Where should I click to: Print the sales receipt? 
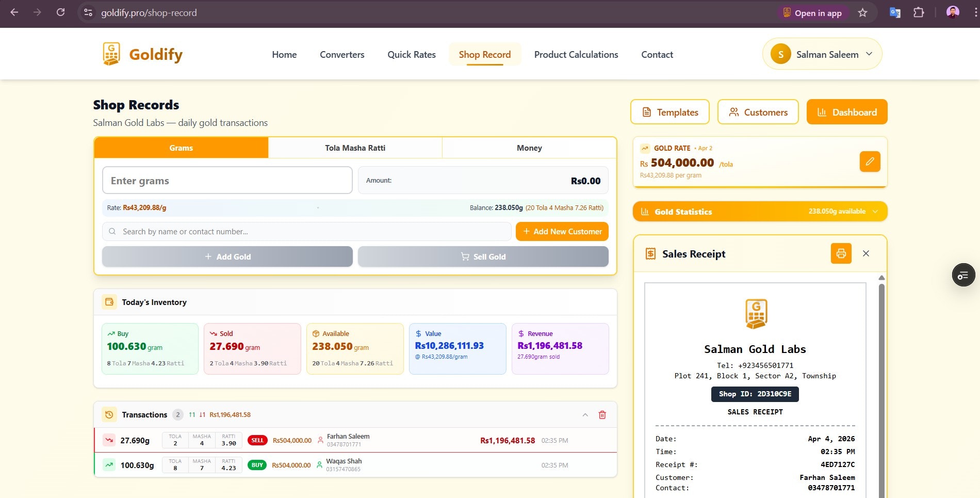point(841,253)
